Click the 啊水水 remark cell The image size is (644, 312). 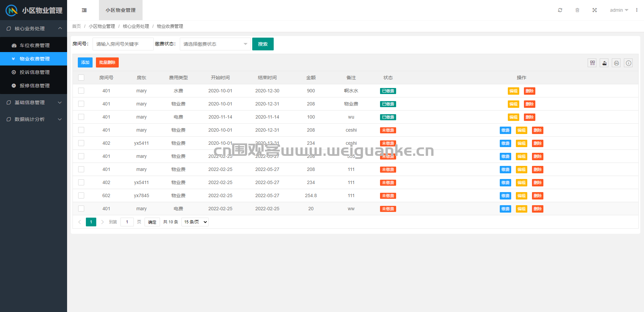pyautogui.click(x=351, y=91)
